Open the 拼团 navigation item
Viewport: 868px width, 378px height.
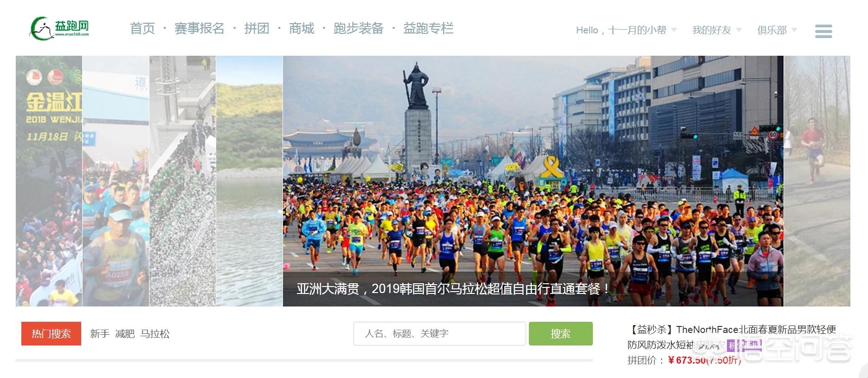pos(257,28)
